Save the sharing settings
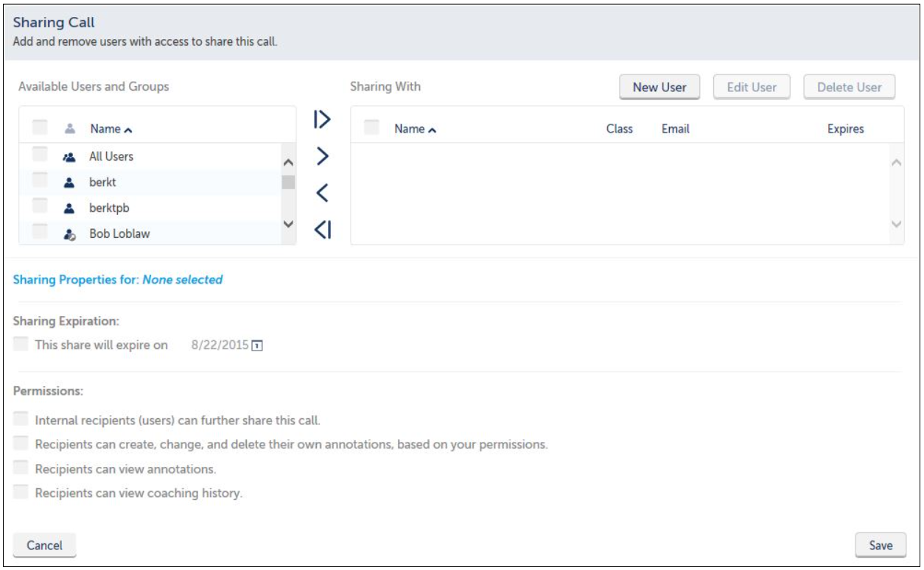This screenshot has width=924, height=570. click(881, 546)
